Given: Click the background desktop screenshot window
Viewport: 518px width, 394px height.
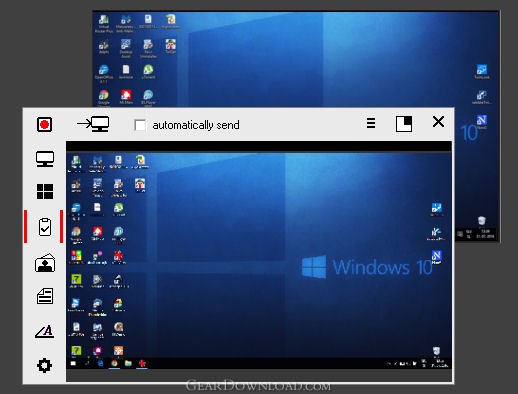Looking at the screenshot, I should (x=296, y=59).
